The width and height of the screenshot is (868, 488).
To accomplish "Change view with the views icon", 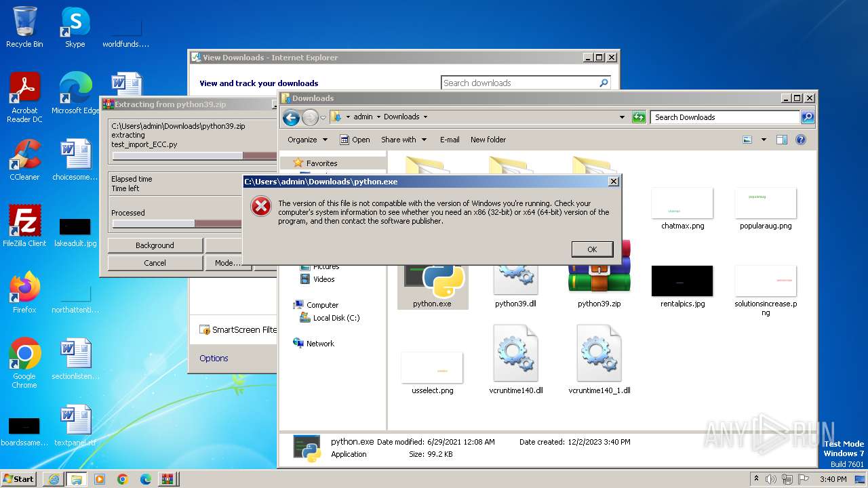I will [x=747, y=140].
